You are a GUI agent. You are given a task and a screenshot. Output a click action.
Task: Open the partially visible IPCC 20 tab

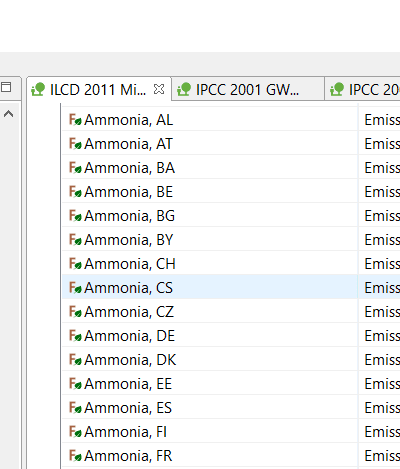point(362,89)
